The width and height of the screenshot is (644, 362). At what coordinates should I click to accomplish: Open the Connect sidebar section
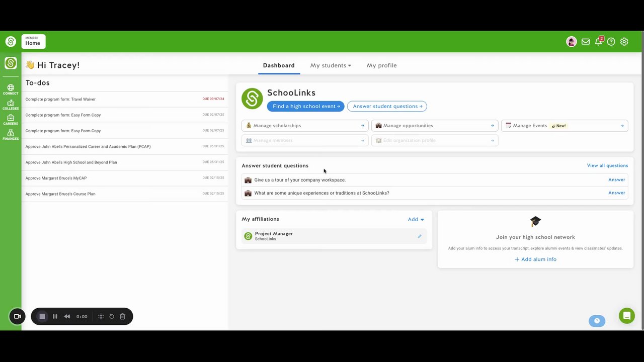[x=11, y=89]
